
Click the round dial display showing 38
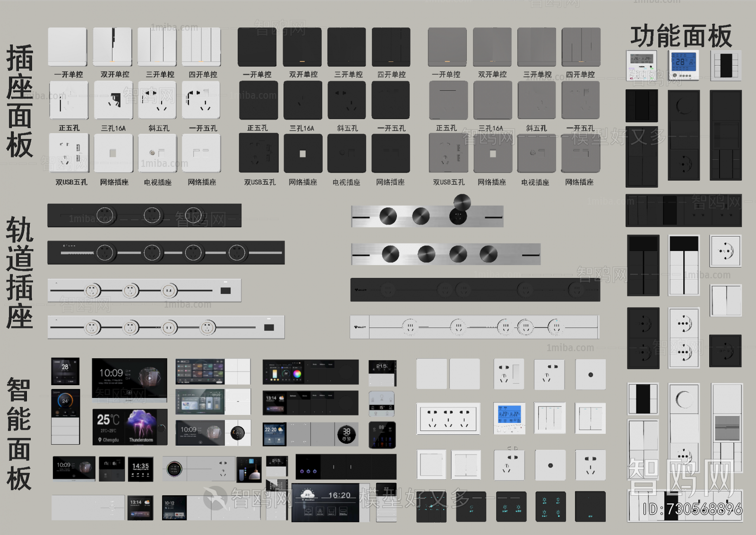(346, 434)
